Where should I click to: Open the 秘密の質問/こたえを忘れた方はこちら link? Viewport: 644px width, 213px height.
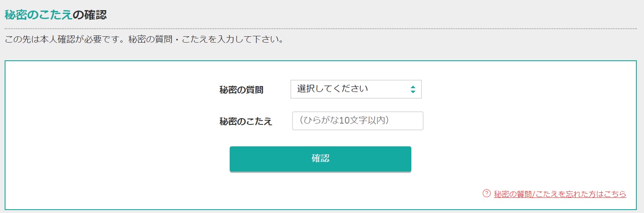pyautogui.click(x=560, y=194)
